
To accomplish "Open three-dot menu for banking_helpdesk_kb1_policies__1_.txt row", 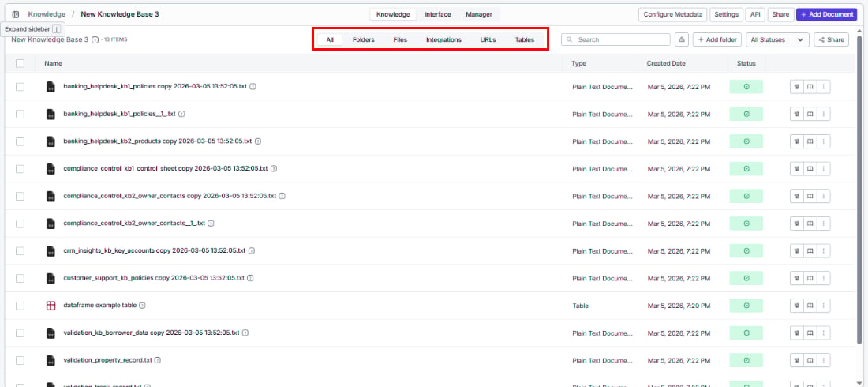I will pos(824,114).
